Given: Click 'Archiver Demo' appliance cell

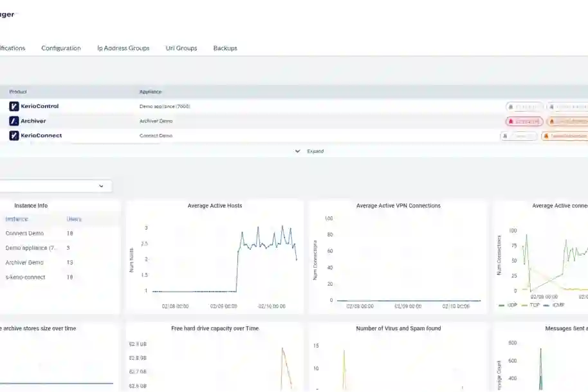Looking at the screenshot, I should click(x=156, y=121).
